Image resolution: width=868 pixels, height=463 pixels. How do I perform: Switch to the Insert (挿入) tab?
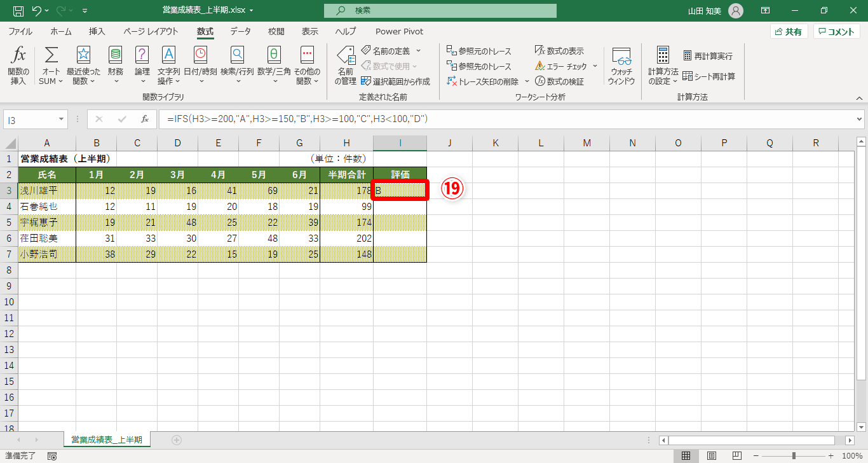97,31
